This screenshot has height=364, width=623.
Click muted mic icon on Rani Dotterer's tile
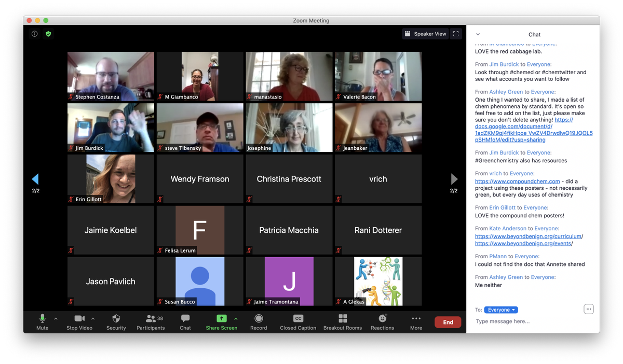pyautogui.click(x=338, y=250)
